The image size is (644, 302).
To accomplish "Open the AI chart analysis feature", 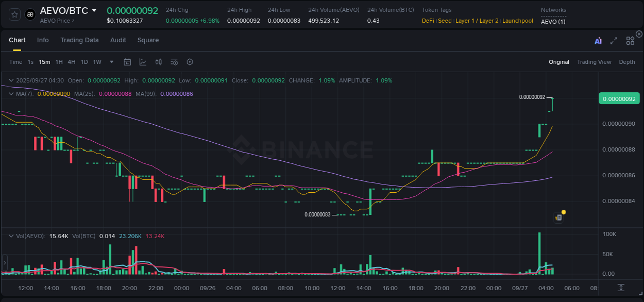I will (x=597, y=41).
